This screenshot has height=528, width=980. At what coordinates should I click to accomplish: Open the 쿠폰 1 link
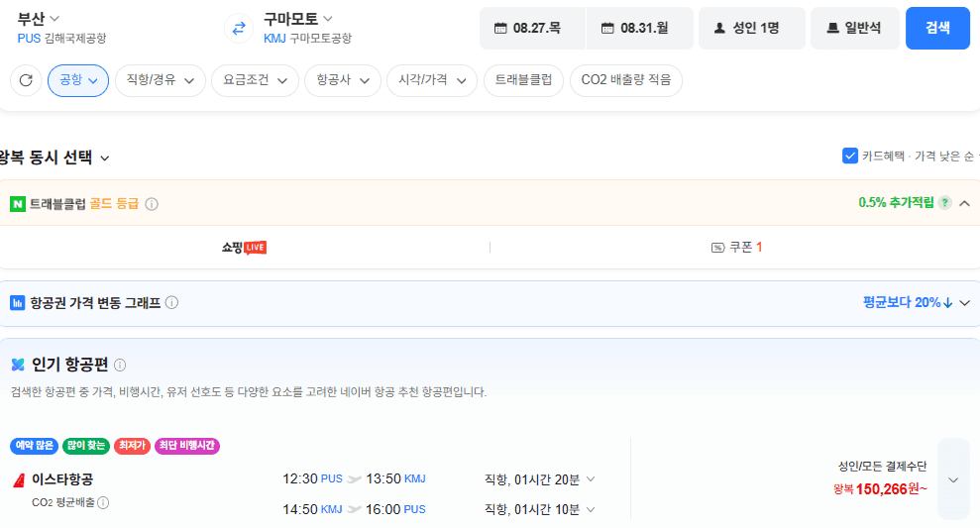[737, 248]
